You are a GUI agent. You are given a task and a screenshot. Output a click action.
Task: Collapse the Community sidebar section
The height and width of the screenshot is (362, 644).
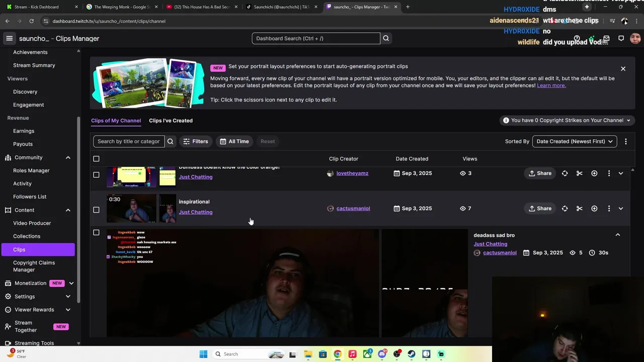pyautogui.click(x=68, y=157)
